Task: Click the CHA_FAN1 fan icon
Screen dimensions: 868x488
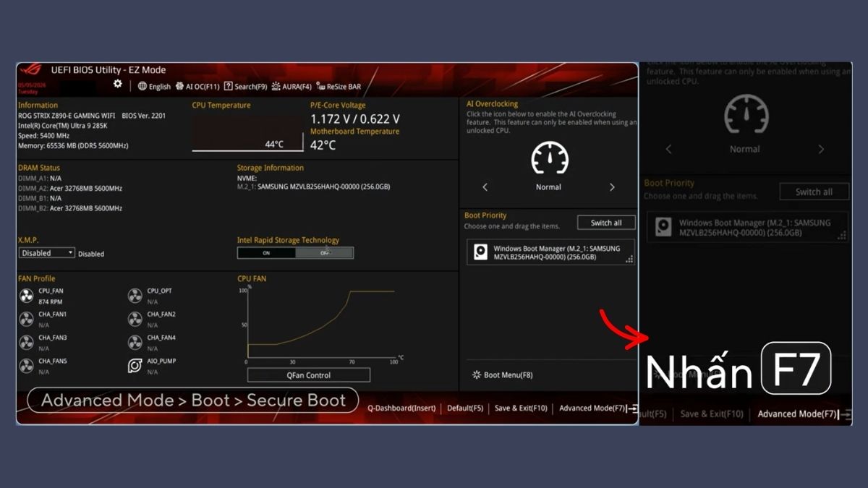Action: (27, 319)
